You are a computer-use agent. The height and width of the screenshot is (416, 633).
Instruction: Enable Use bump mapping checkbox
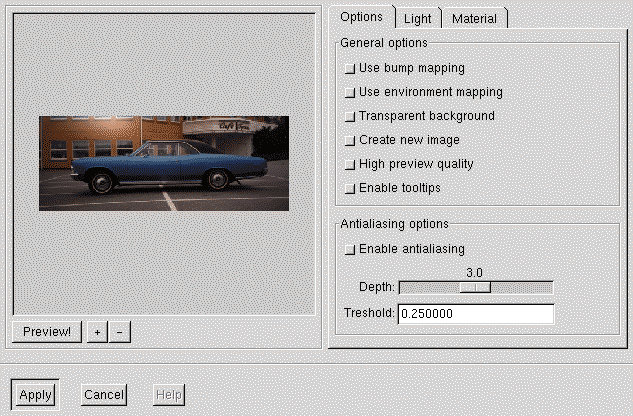349,69
